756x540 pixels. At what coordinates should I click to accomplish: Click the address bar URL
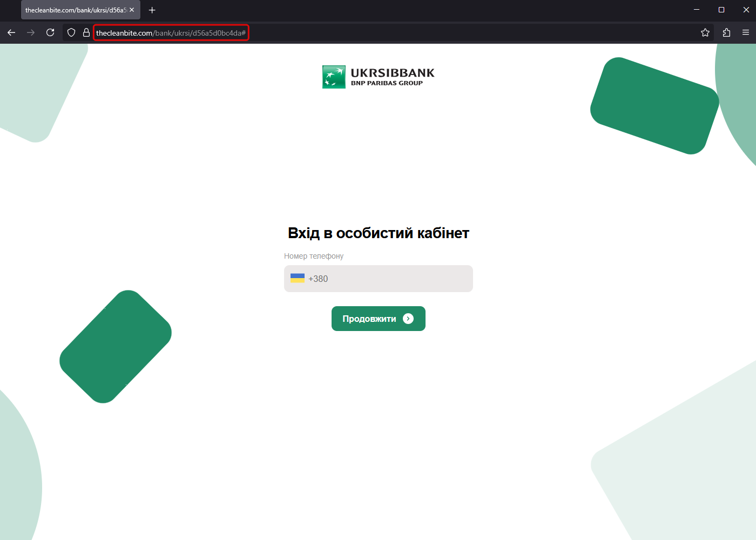coord(171,33)
